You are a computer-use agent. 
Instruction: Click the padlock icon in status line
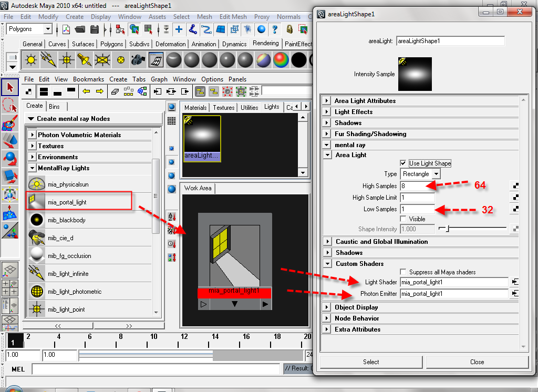click(x=289, y=29)
